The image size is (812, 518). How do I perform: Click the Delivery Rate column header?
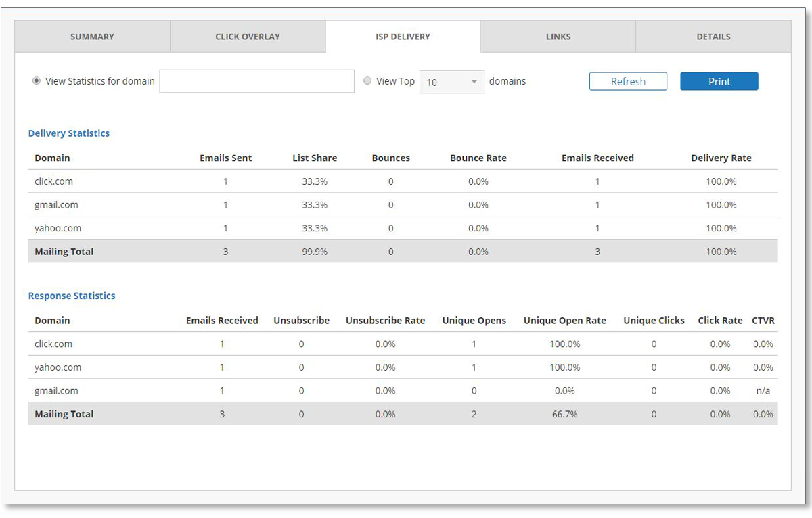721,158
